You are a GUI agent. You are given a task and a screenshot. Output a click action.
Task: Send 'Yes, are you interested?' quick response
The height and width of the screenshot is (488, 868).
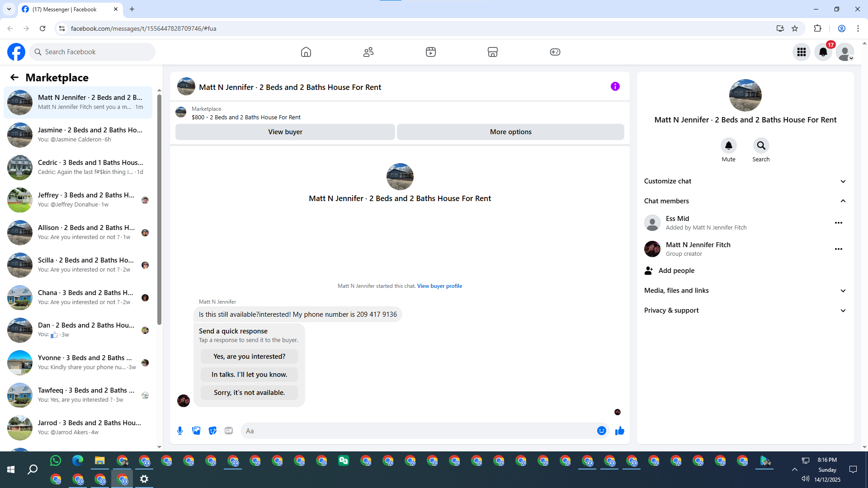250,357
